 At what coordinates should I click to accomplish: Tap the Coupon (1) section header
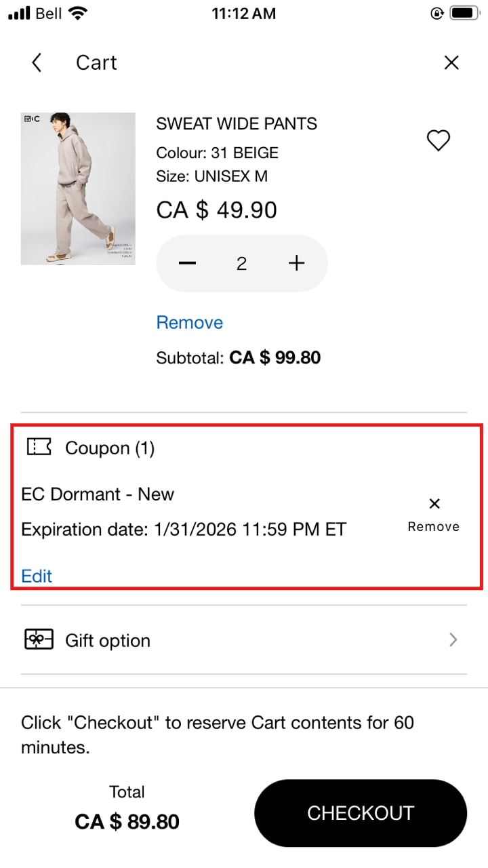[x=110, y=448]
